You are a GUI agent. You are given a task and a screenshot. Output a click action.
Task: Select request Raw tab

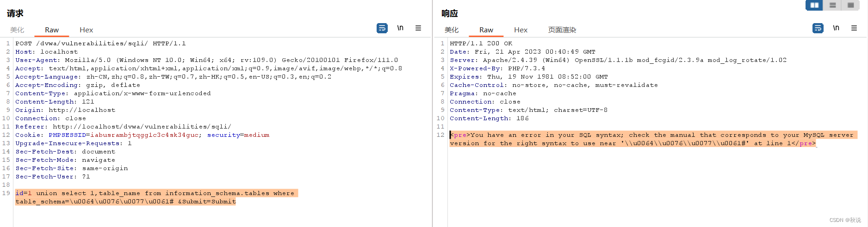pos(52,30)
